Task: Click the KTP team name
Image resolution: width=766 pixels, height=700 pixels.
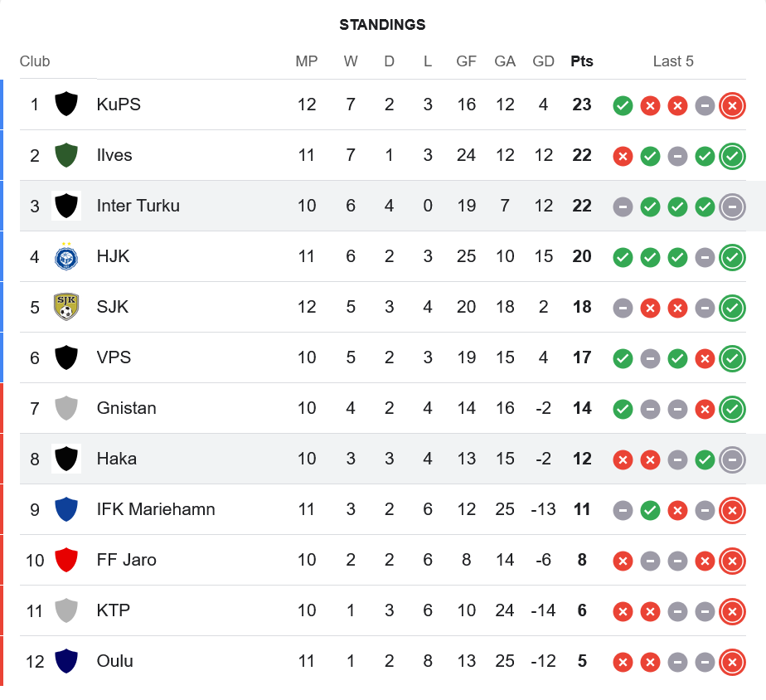Action: (113, 610)
